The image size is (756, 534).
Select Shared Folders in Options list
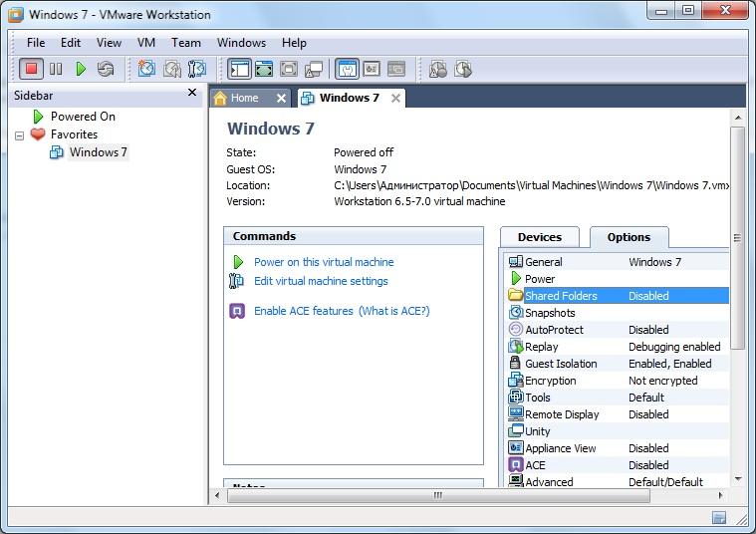coord(561,296)
